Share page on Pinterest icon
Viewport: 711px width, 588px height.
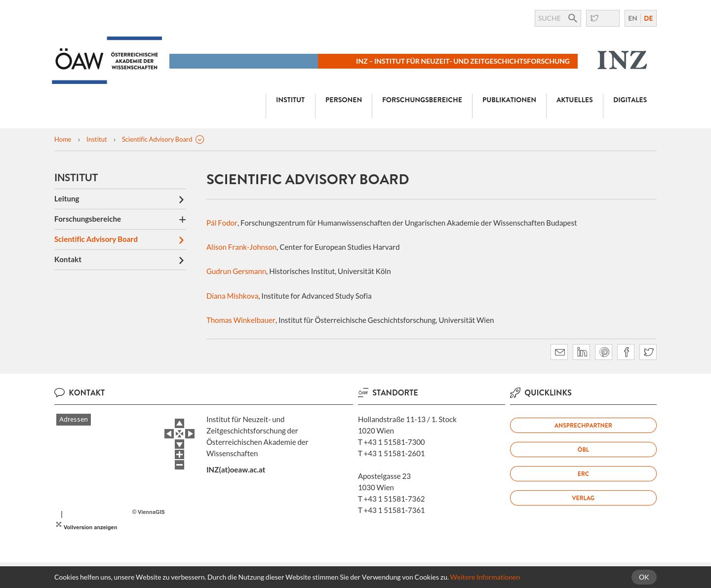click(603, 352)
